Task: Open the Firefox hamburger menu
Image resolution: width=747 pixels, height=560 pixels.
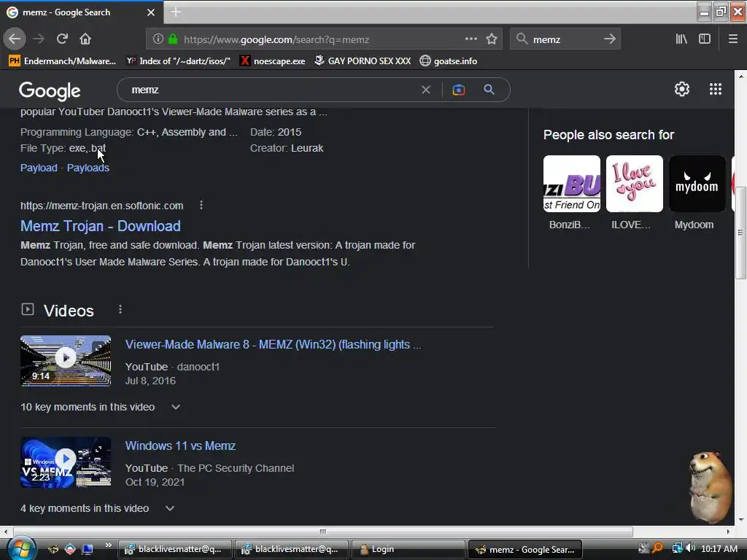Action: click(x=733, y=39)
